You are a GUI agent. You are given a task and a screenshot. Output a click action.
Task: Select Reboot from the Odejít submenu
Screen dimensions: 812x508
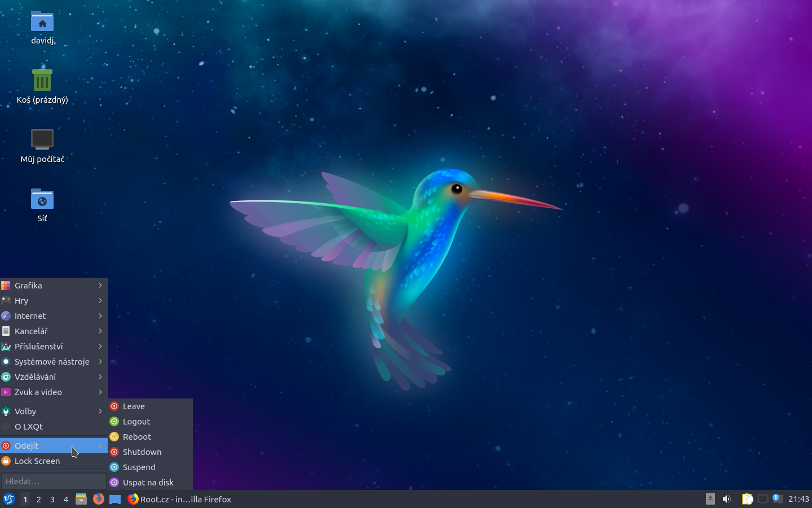click(137, 436)
